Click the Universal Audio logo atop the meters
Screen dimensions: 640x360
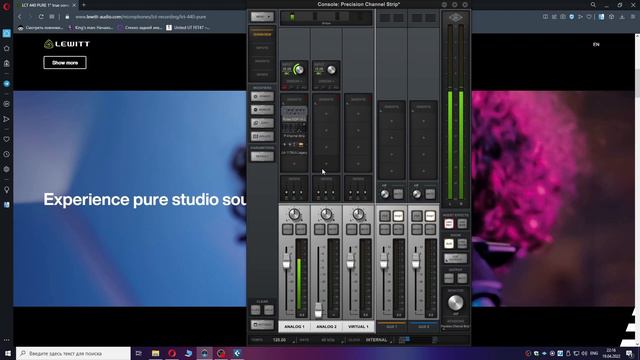(x=456, y=17)
